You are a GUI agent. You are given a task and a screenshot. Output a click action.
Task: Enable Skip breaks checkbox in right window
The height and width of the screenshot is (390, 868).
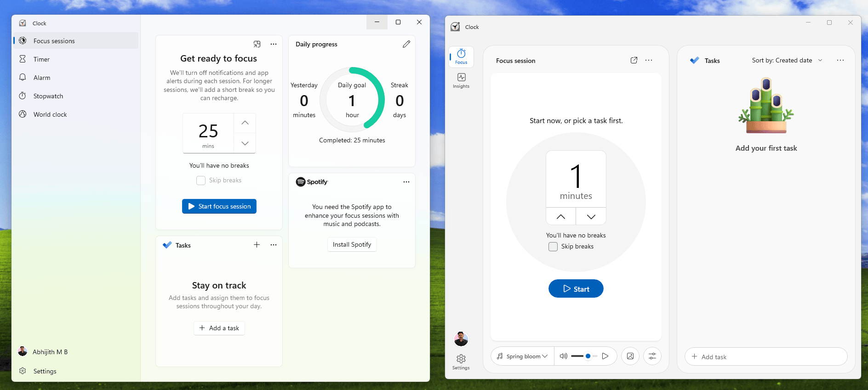pyautogui.click(x=553, y=247)
